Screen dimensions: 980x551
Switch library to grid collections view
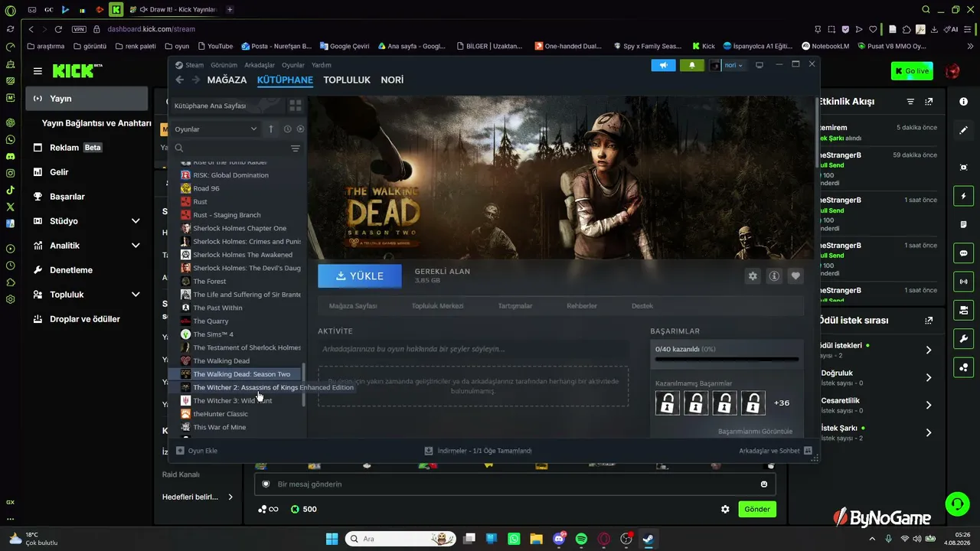[x=295, y=106]
